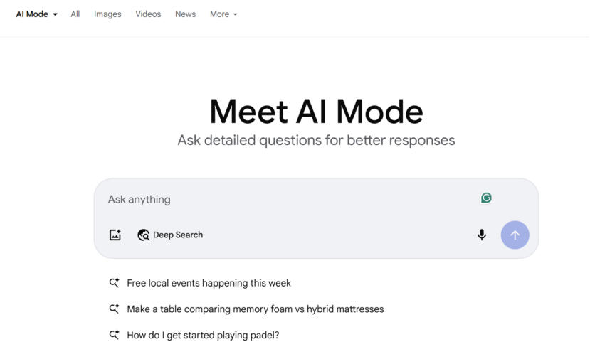
Task: Select Free local events happening this week
Action: 209,283
